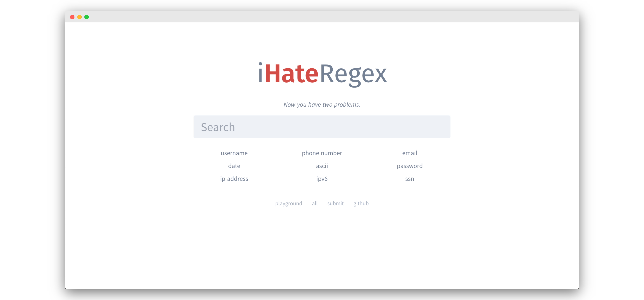
Task: Go to the ssn regex page
Action: click(410, 179)
